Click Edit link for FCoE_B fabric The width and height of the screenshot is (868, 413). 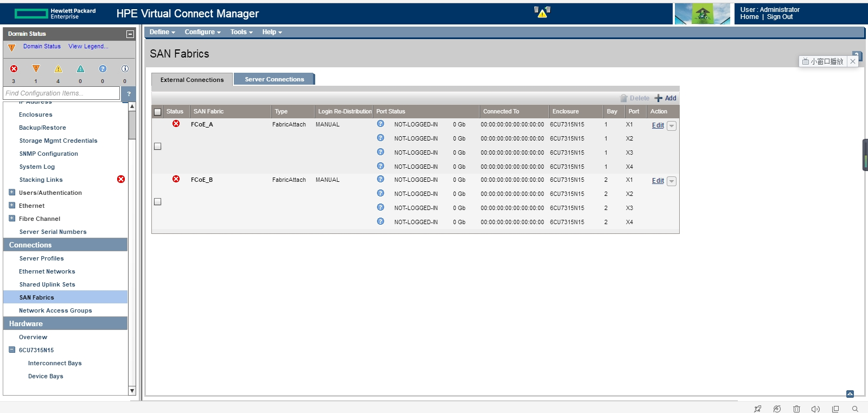658,181
